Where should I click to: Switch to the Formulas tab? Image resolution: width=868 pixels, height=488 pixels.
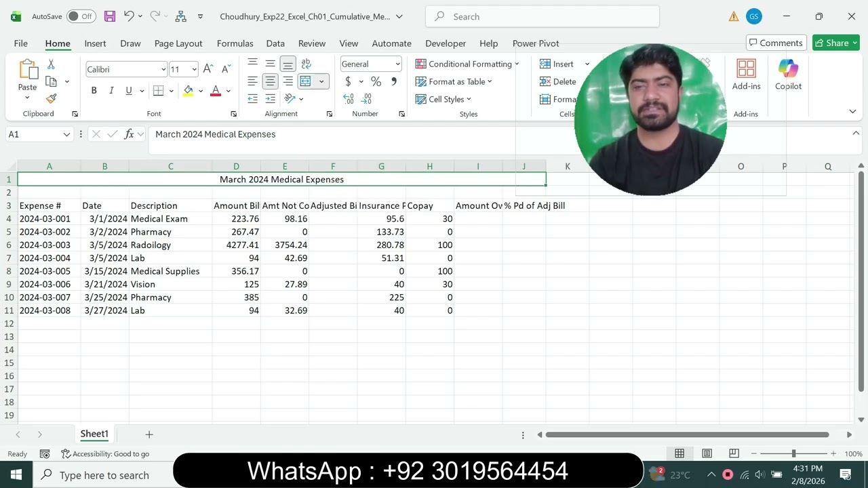coord(235,43)
